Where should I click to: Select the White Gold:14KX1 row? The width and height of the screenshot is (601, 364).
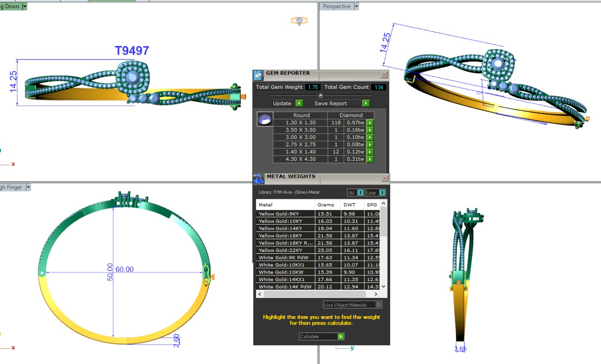click(318, 279)
